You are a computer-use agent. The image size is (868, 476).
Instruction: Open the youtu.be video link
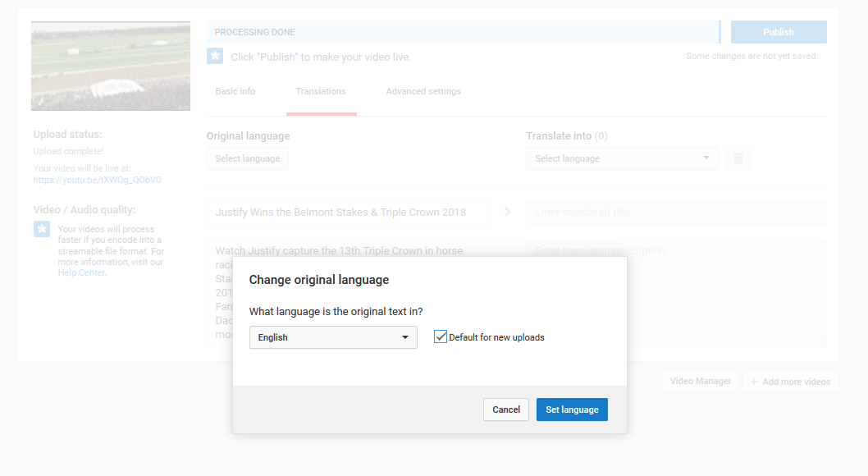click(x=97, y=180)
